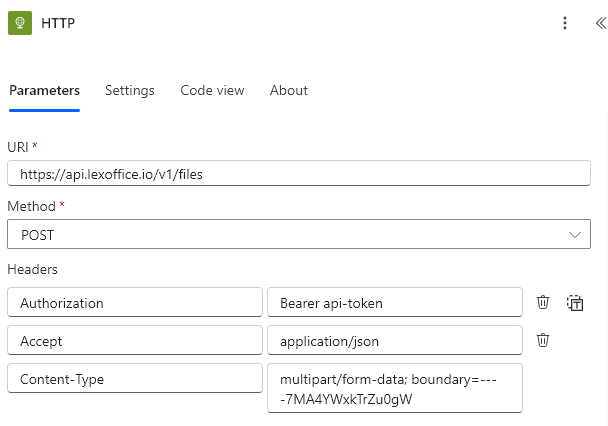Expand the Method dropdown arrow

pos(575,235)
